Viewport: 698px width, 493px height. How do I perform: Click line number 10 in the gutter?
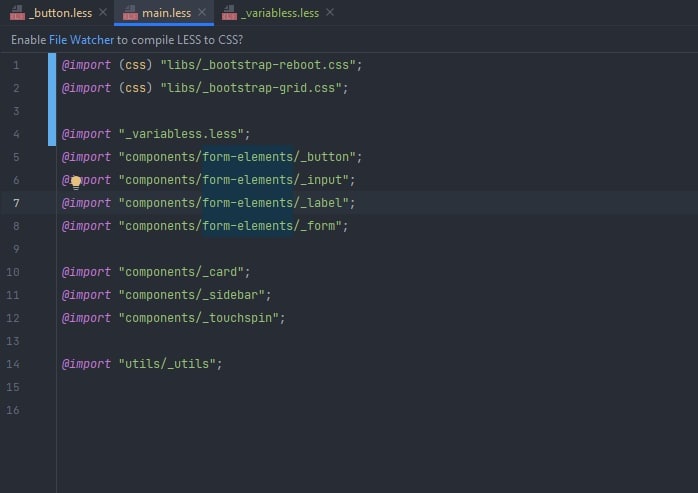tap(13, 272)
